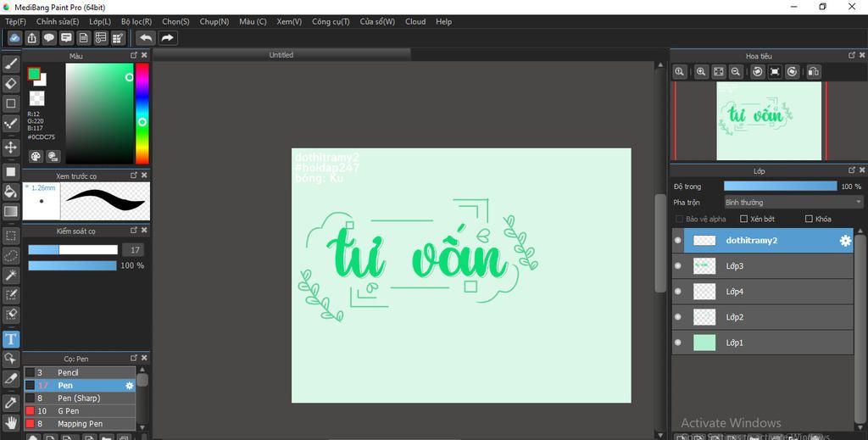Screen dimensions: 868x440
Task: Select the Shape drawing tool
Action: tap(10, 103)
